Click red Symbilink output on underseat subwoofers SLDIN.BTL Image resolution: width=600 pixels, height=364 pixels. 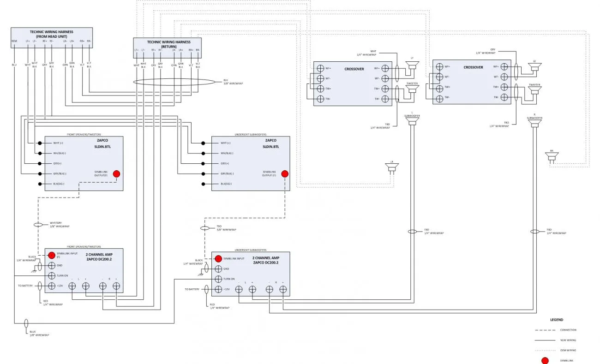click(285, 174)
